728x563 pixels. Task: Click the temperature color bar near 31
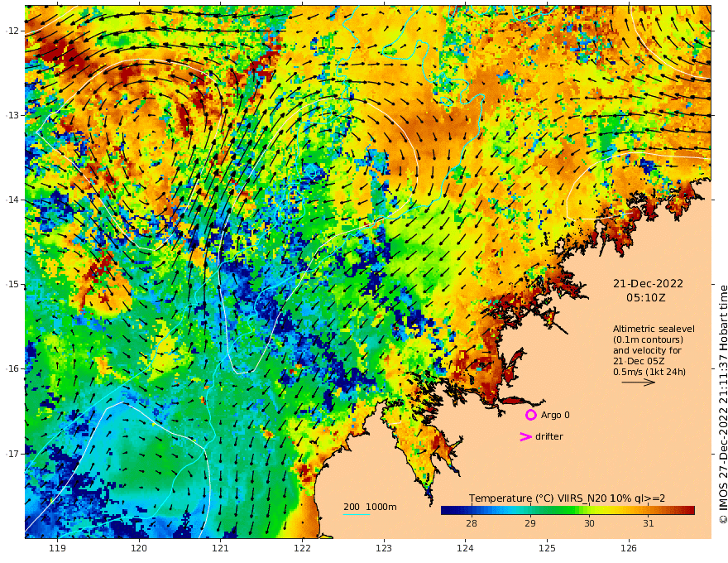pos(649,510)
